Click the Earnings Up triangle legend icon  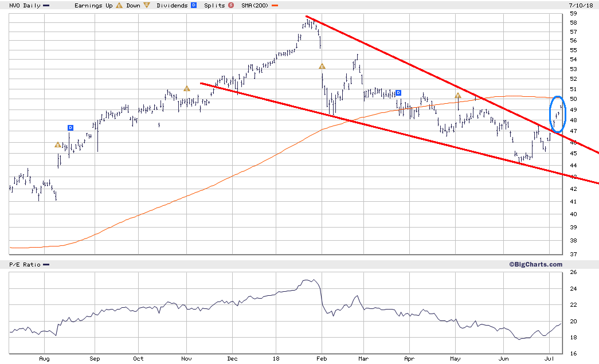[119, 5]
